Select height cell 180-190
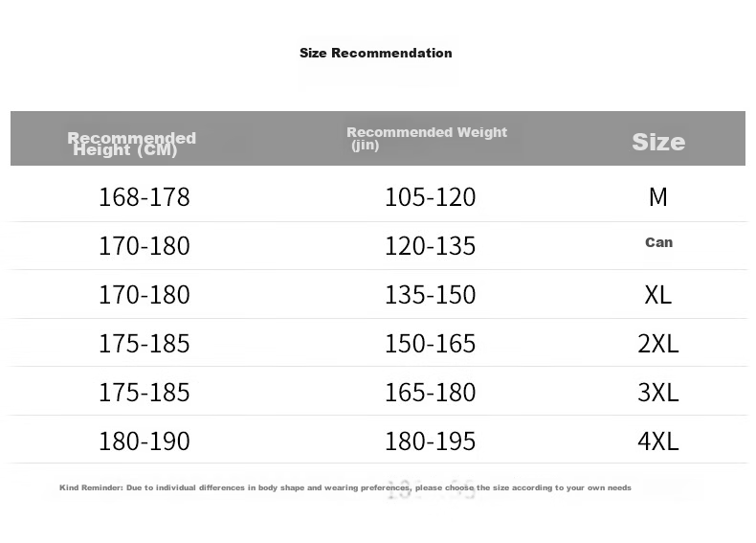 145,441
